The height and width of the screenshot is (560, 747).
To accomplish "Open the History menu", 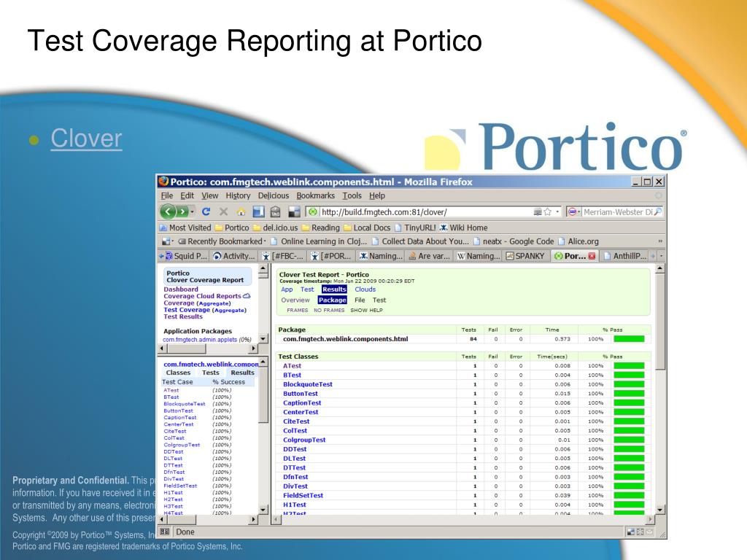I will (238, 195).
